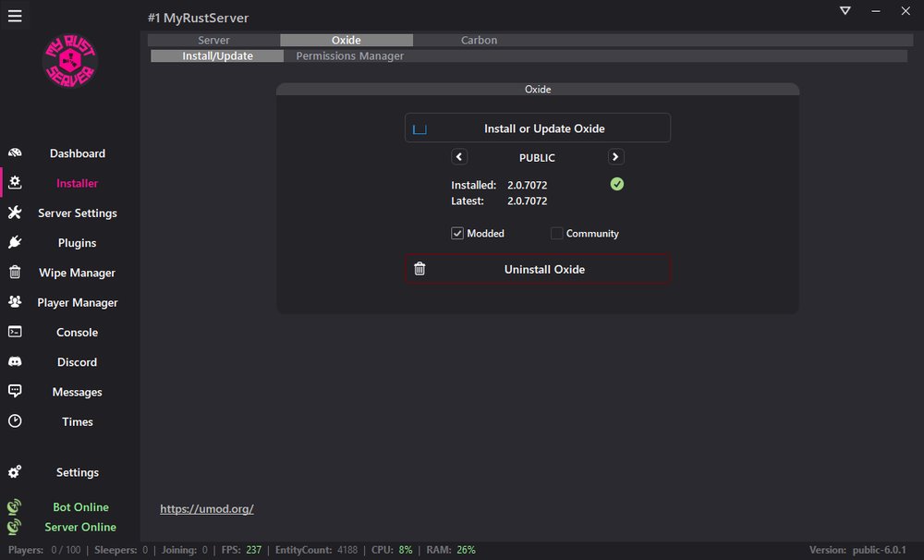Open the https://umod.org/ link
The image size is (924, 560).
coord(207,509)
